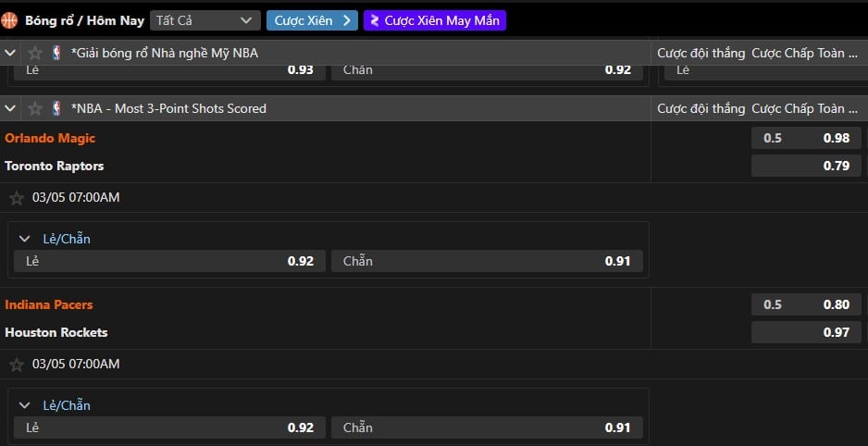Favorite the Indiana Pacers vs Houston Rockets match star
This screenshot has width=868, height=446.
(17, 365)
